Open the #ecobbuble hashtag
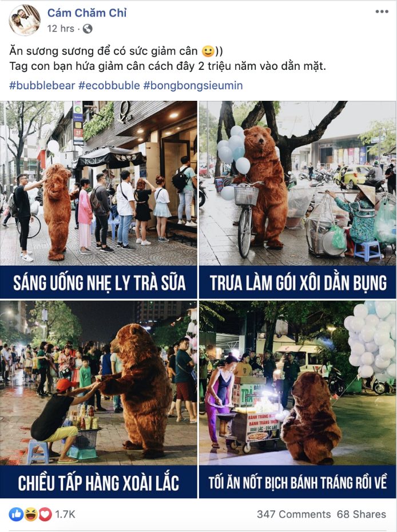This screenshot has width=397, height=532. [x=109, y=85]
